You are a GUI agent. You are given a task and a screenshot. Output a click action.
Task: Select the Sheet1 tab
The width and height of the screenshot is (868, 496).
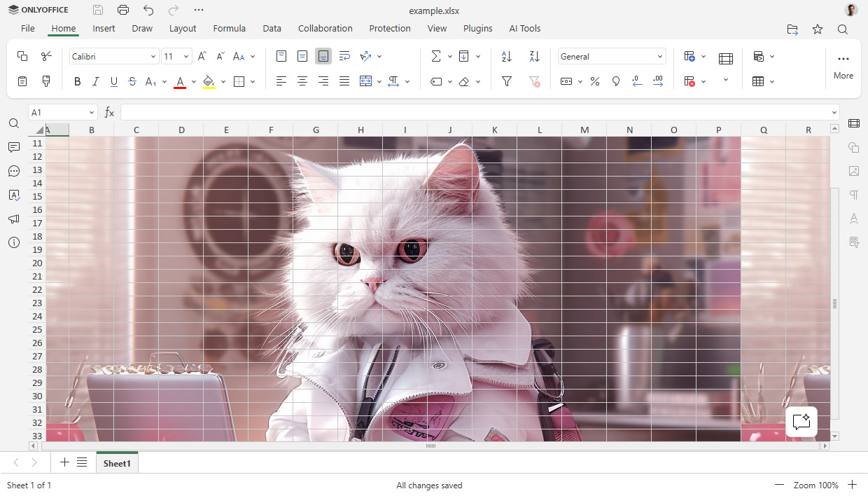(117, 463)
